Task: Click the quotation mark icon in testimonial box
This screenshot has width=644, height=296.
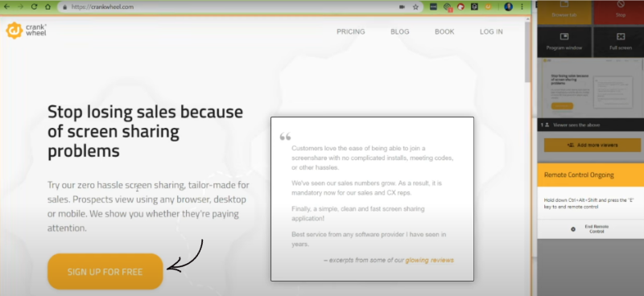Action: pos(285,137)
